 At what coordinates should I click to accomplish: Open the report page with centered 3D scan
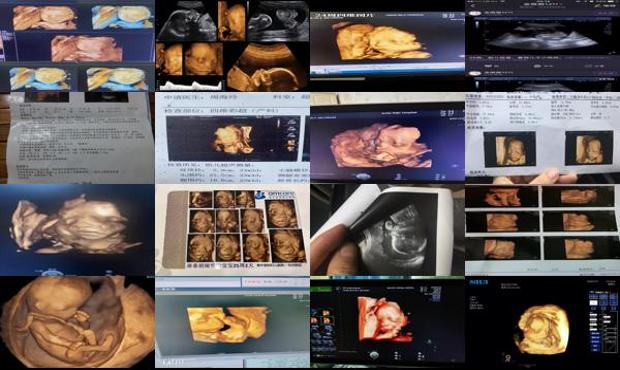pos(232,138)
